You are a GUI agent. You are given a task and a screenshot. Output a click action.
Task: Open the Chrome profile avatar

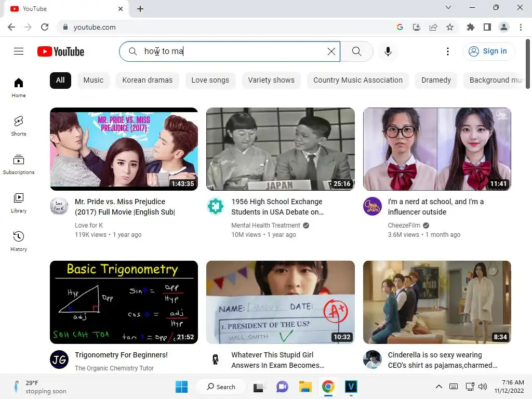[504, 27]
